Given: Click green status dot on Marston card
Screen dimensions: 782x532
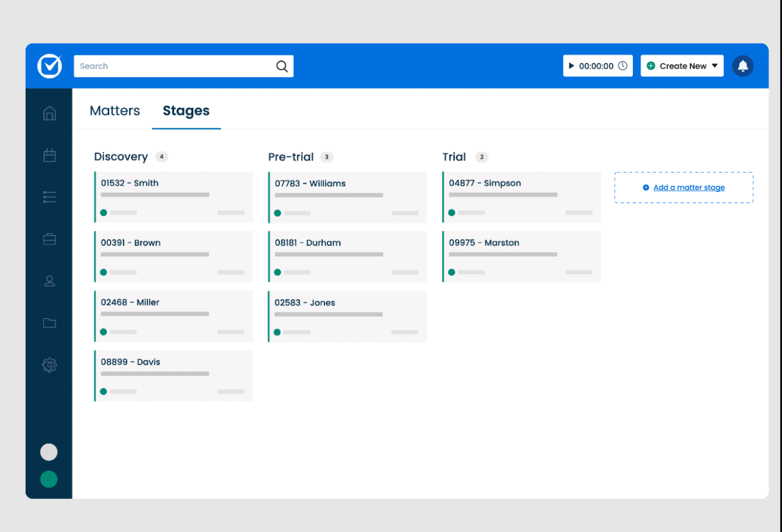Looking at the screenshot, I should (x=451, y=272).
